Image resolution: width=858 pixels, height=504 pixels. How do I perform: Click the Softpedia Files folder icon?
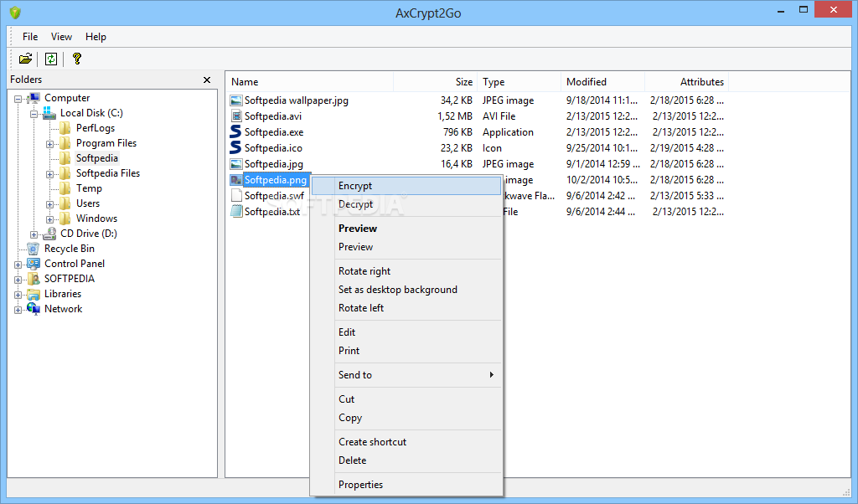click(65, 173)
